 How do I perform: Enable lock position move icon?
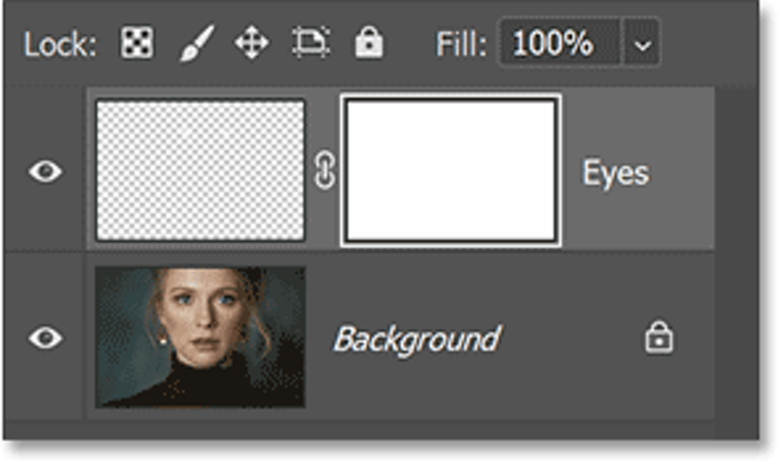(252, 43)
